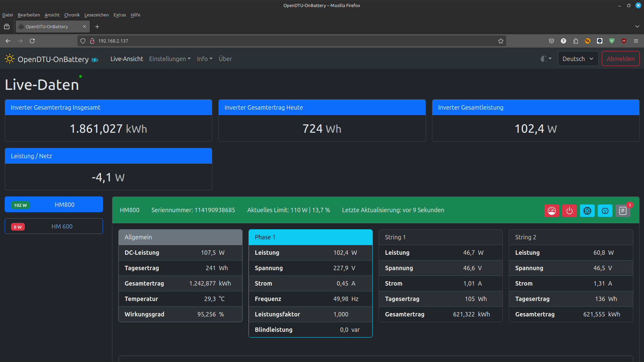Open the recent browsing tab view icon
The image size is (644, 362).
click(7, 26)
